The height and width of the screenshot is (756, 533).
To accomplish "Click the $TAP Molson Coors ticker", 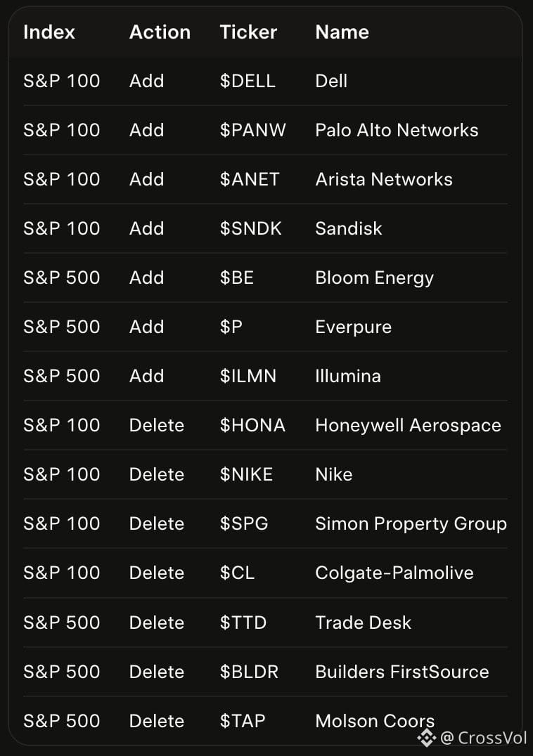I will pyautogui.click(x=243, y=721).
